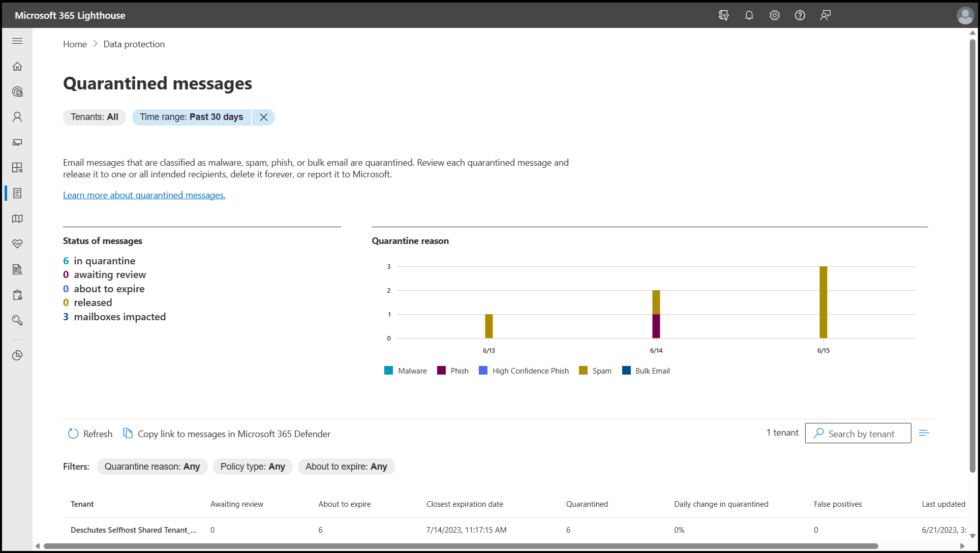
Task: Toggle the Phish legend swatch
Action: click(441, 371)
